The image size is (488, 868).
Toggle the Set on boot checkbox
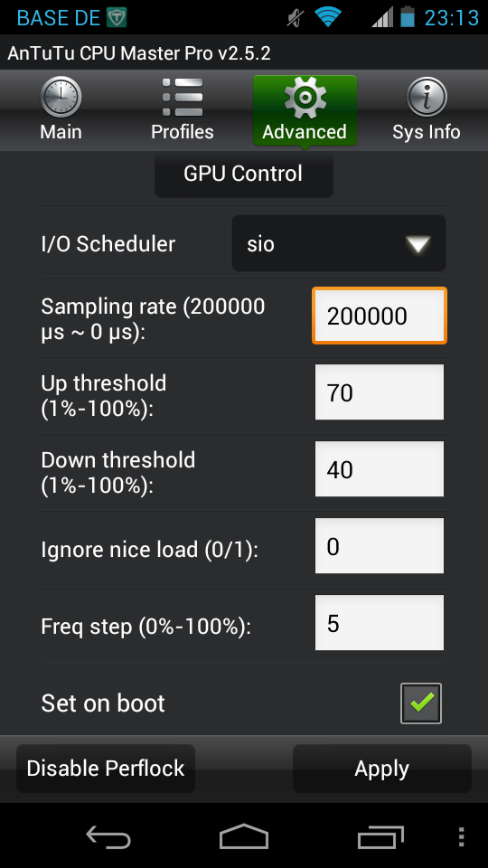[421, 703]
